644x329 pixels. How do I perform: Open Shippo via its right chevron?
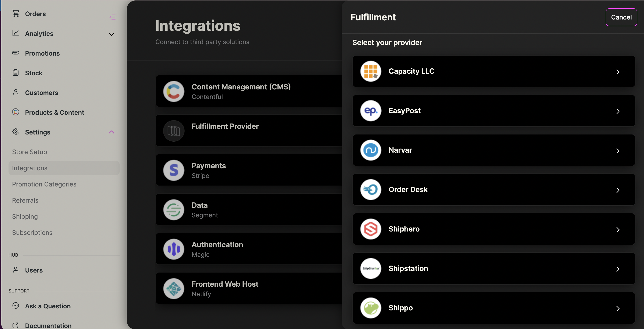pyautogui.click(x=618, y=308)
